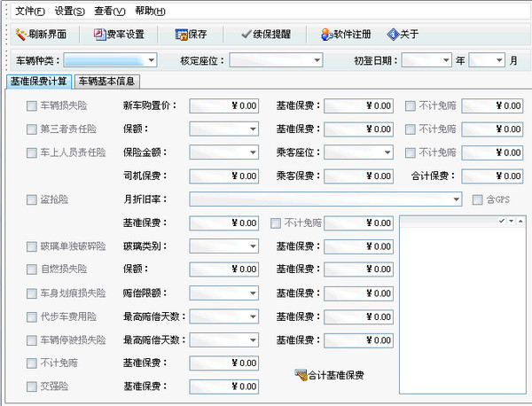Tick the 盗抢险 checkbox
Image resolution: width=532 pixels, height=406 pixels.
32,199
